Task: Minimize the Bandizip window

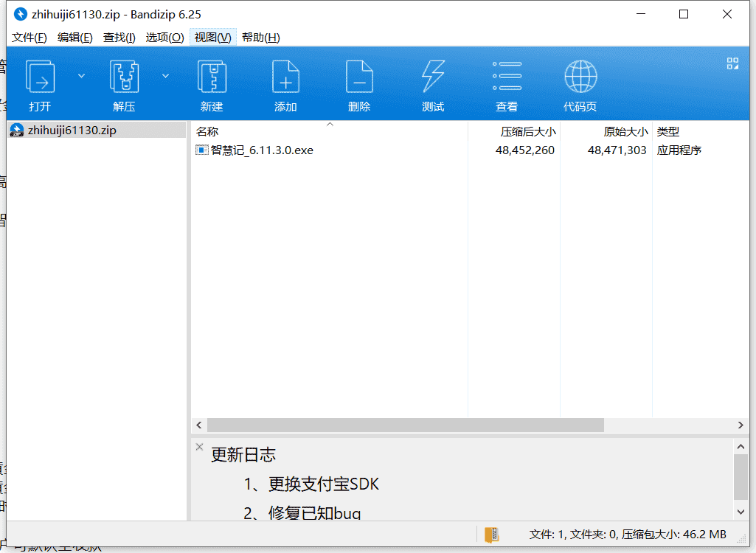Action: click(x=641, y=14)
